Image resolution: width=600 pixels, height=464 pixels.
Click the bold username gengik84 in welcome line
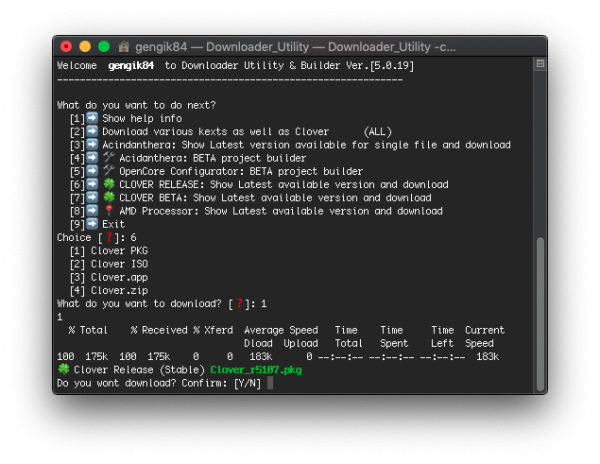click(x=131, y=66)
